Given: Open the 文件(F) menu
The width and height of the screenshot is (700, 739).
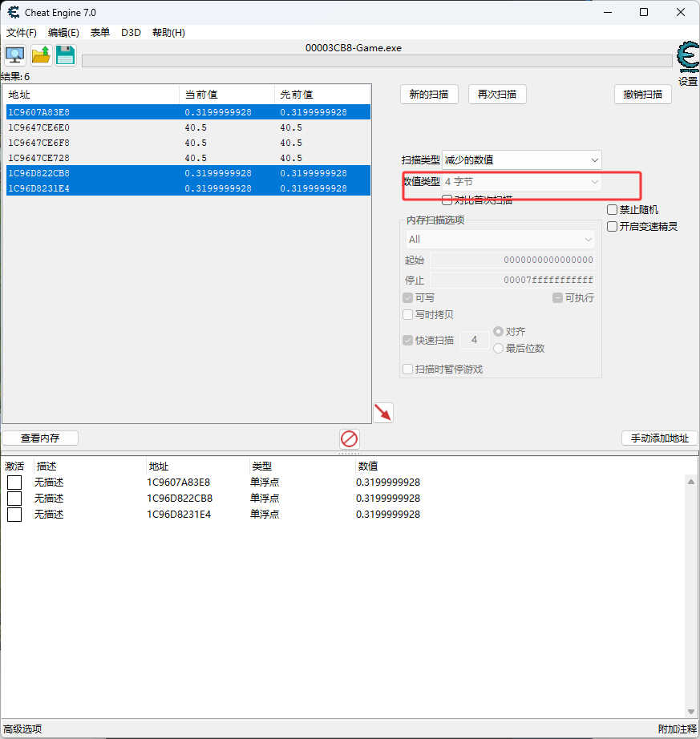Looking at the screenshot, I should tap(21, 33).
